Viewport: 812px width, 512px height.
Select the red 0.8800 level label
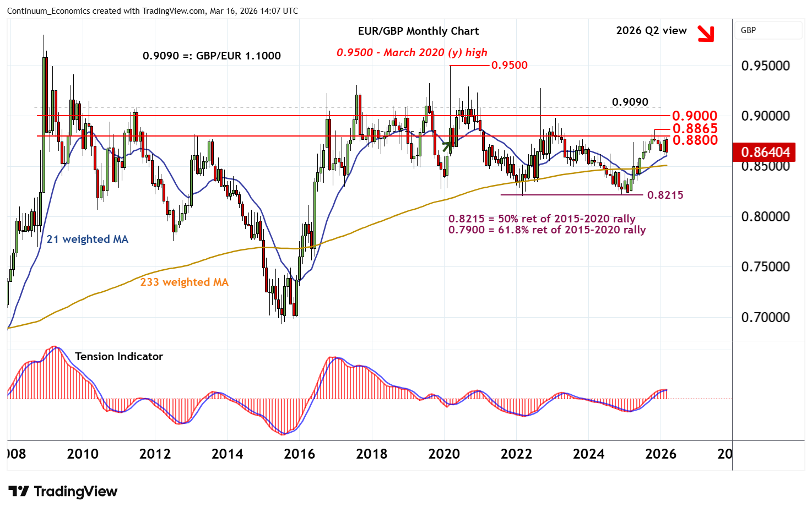pyautogui.click(x=695, y=140)
